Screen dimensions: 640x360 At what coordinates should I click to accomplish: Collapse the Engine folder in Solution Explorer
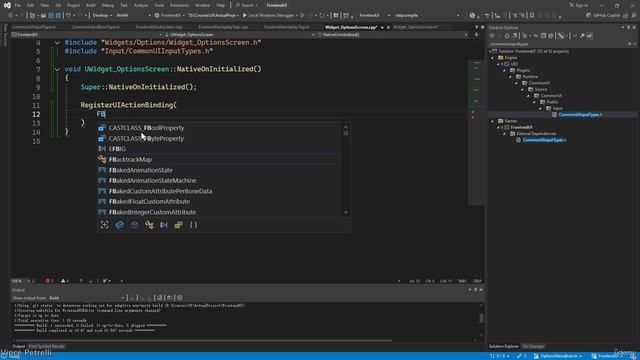click(x=492, y=58)
